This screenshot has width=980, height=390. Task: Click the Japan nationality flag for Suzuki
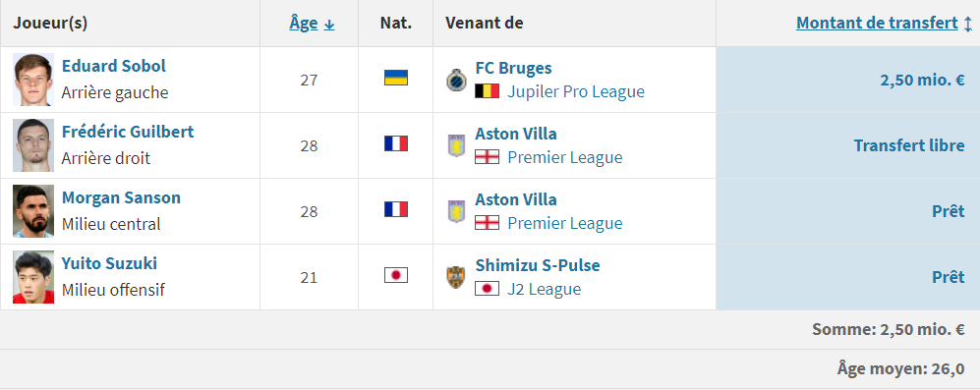[395, 275]
